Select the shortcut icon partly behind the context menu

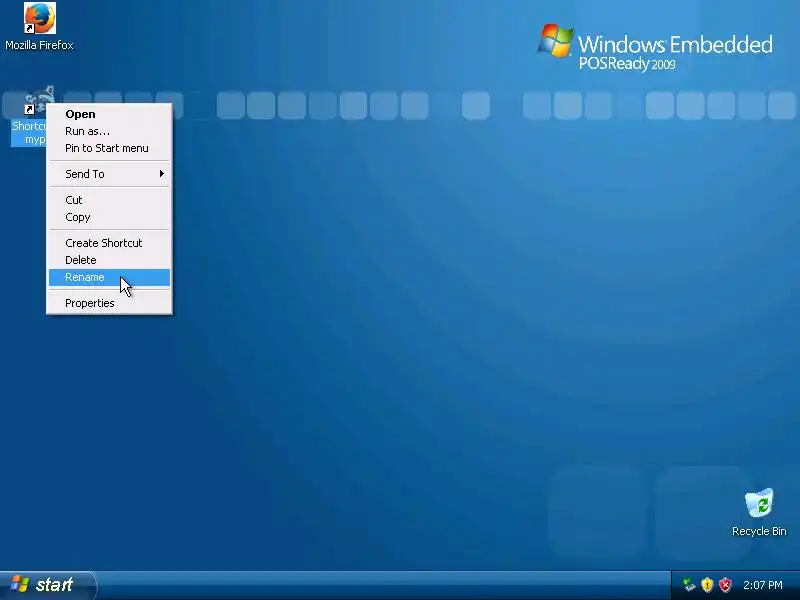coord(37,101)
